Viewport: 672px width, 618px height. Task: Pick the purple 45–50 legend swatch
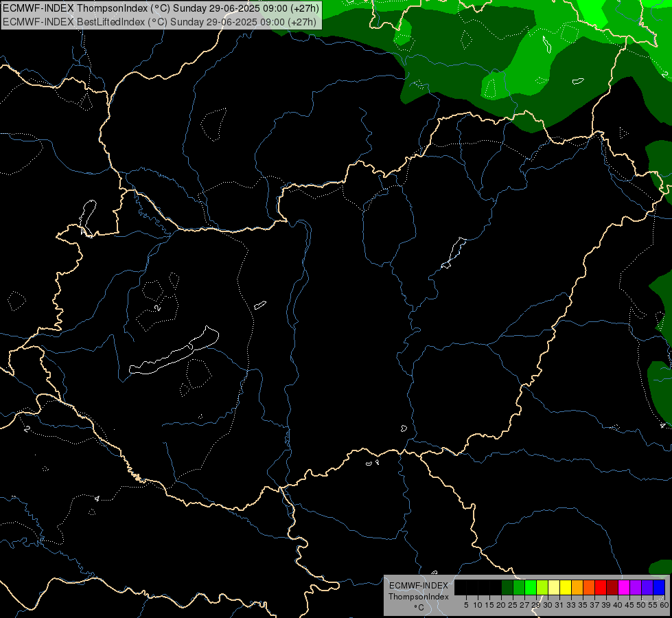(x=635, y=587)
